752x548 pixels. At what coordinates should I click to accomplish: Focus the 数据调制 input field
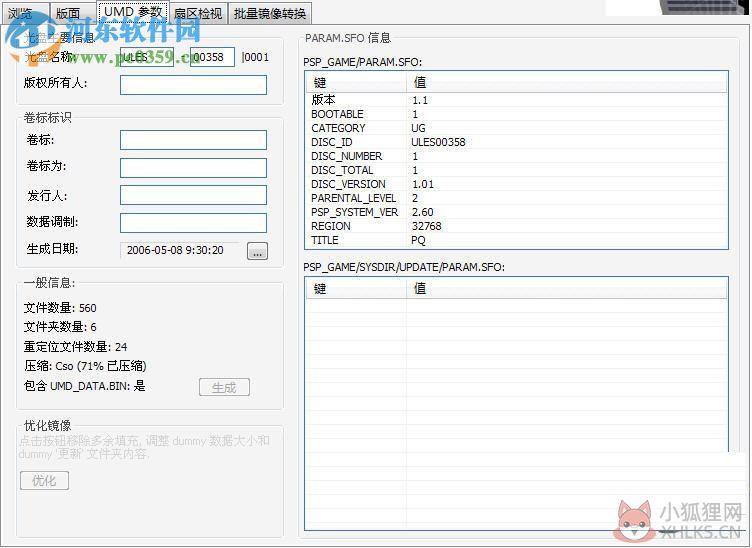coord(193,223)
